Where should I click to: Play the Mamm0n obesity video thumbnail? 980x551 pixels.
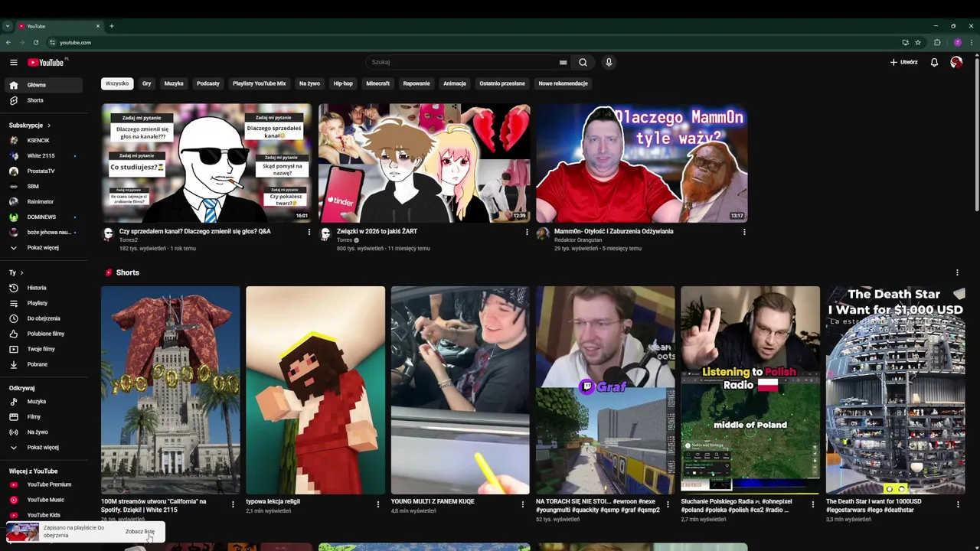642,163
